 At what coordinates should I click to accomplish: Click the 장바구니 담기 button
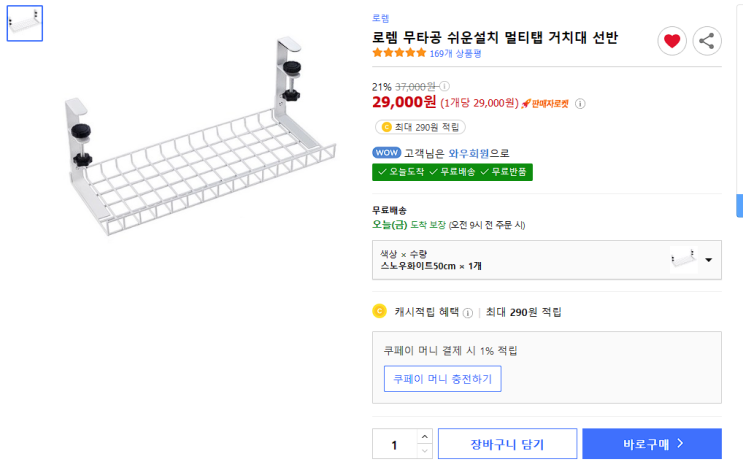[508, 444]
